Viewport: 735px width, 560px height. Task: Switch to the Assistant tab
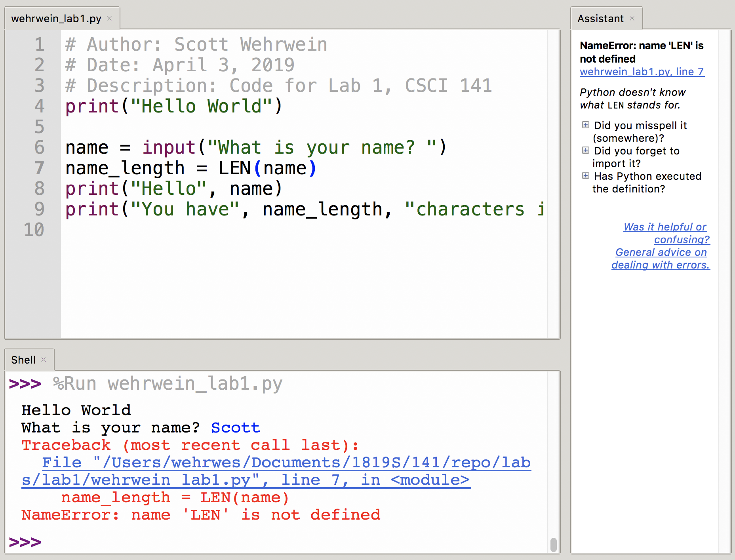[600, 19]
